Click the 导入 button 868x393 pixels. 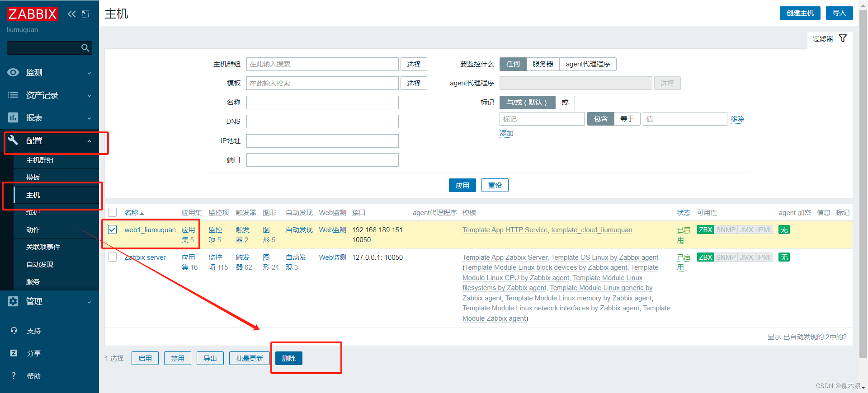(840, 13)
